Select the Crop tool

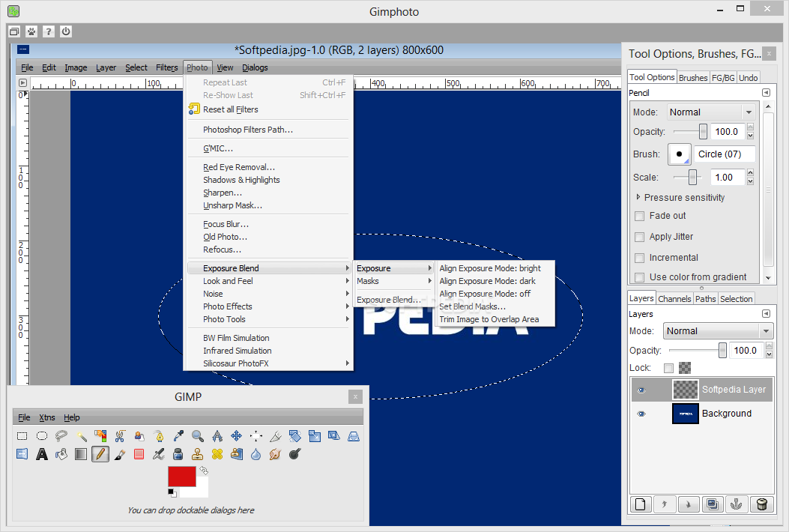[x=276, y=436]
